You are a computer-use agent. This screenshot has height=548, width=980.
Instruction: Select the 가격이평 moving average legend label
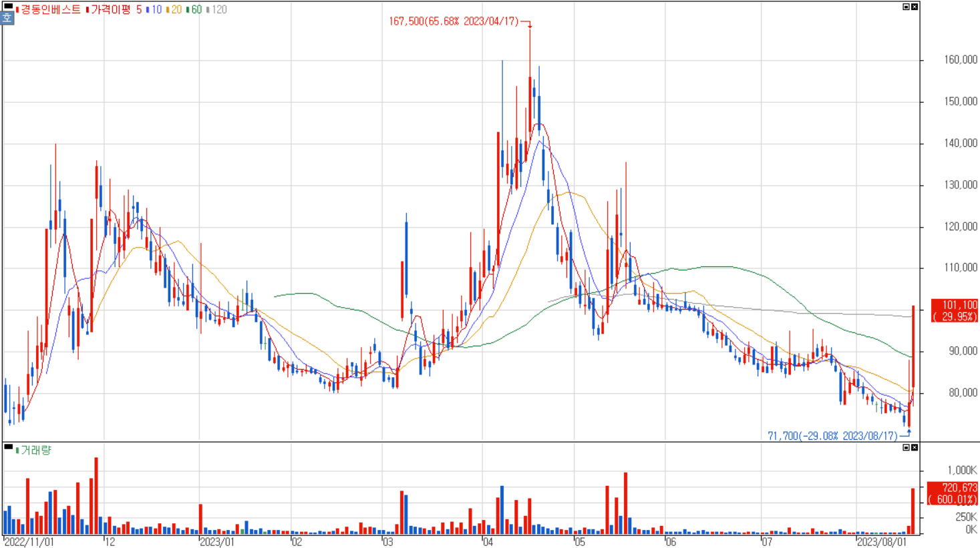111,10
